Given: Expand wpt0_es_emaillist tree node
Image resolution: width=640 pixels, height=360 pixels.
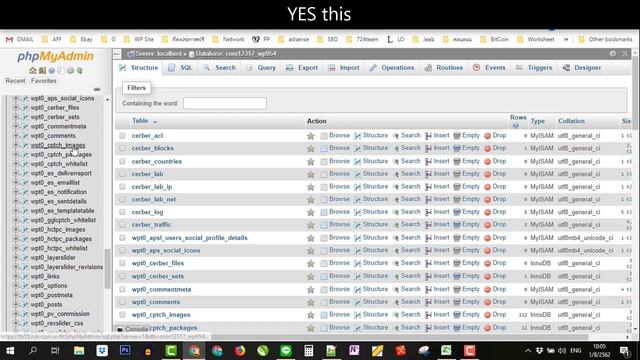Looking at the screenshot, I should 16,182.
